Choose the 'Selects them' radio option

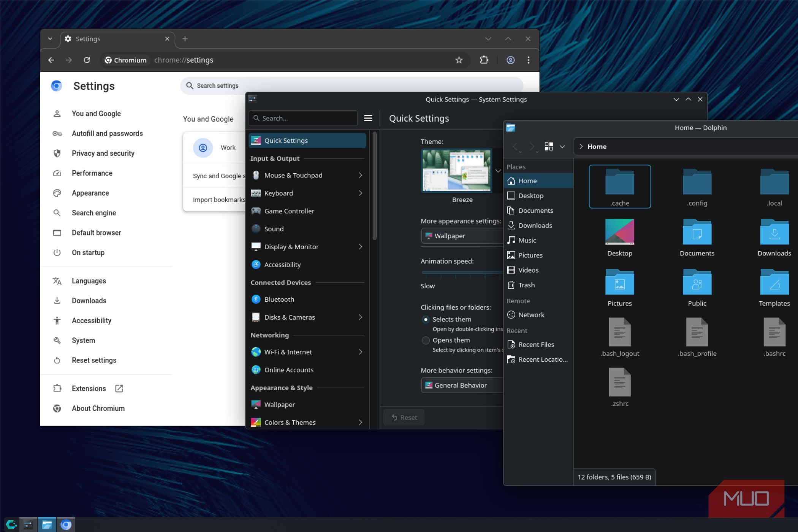tap(426, 320)
